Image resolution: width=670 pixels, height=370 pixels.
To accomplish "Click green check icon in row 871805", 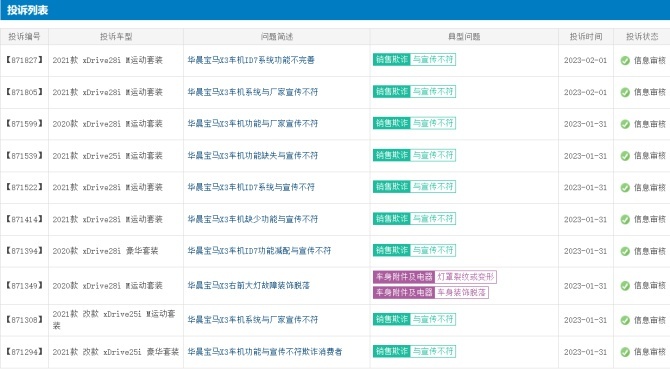I will point(625,92).
